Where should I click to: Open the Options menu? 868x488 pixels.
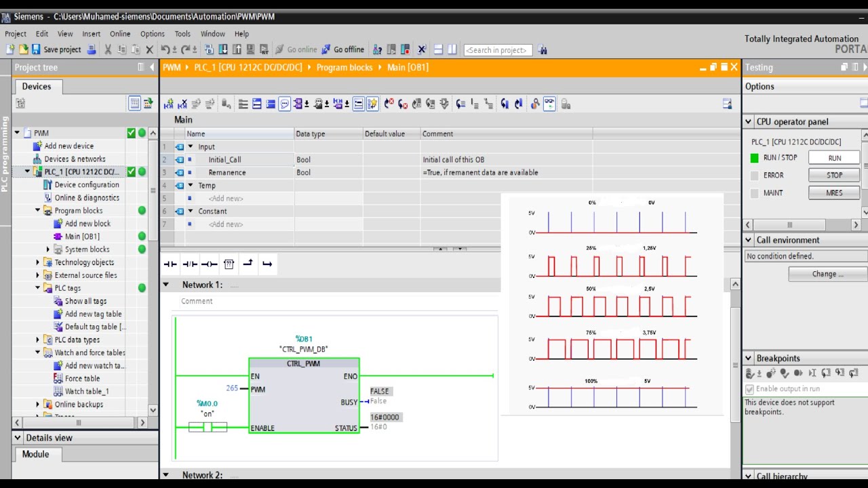coord(153,33)
